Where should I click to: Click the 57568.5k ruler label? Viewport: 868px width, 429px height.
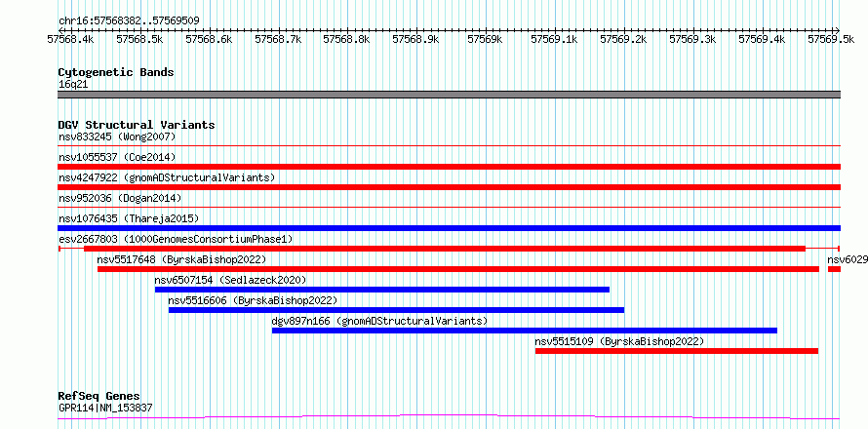(x=139, y=39)
